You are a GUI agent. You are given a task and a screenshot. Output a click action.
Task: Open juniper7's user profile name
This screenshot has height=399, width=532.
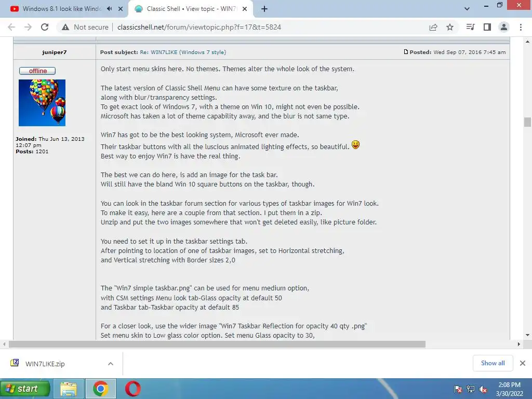(x=54, y=52)
